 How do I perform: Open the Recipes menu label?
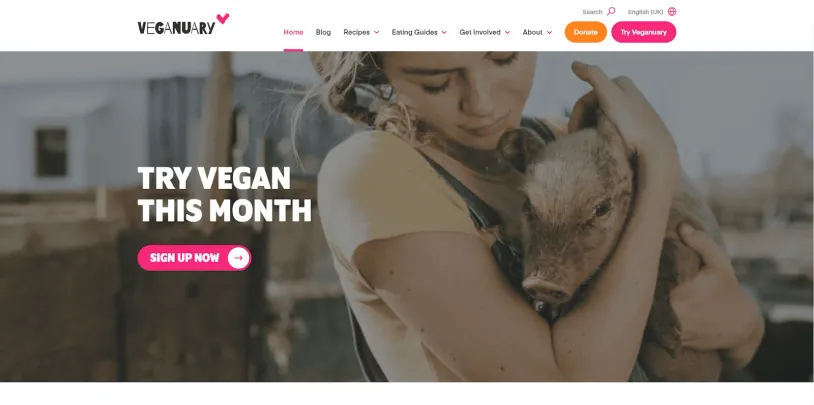pos(356,32)
